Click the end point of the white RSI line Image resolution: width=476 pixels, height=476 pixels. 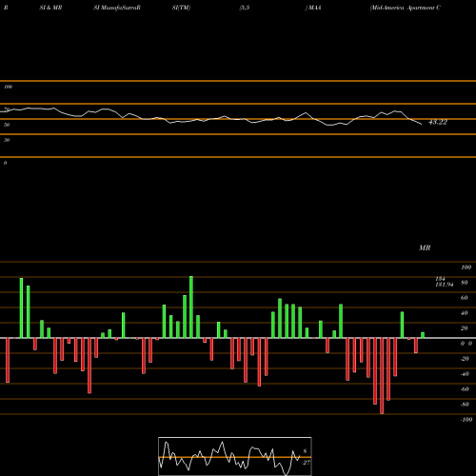422,124
